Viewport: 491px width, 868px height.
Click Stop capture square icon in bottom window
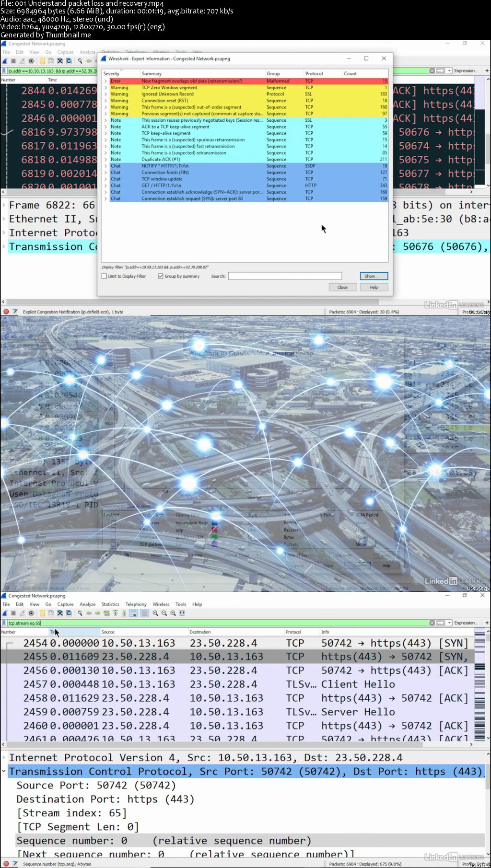pyautogui.click(x=13, y=613)
